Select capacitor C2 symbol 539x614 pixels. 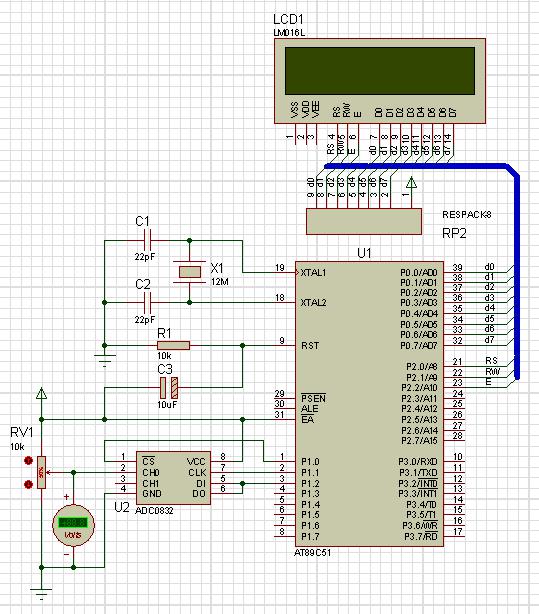tap(147, 302)
